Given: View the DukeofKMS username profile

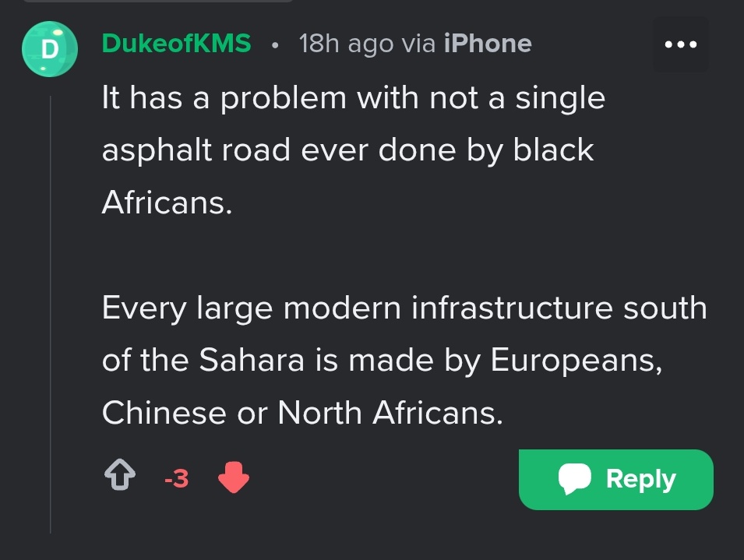Looking at the screenshot, I should (176, 44).
